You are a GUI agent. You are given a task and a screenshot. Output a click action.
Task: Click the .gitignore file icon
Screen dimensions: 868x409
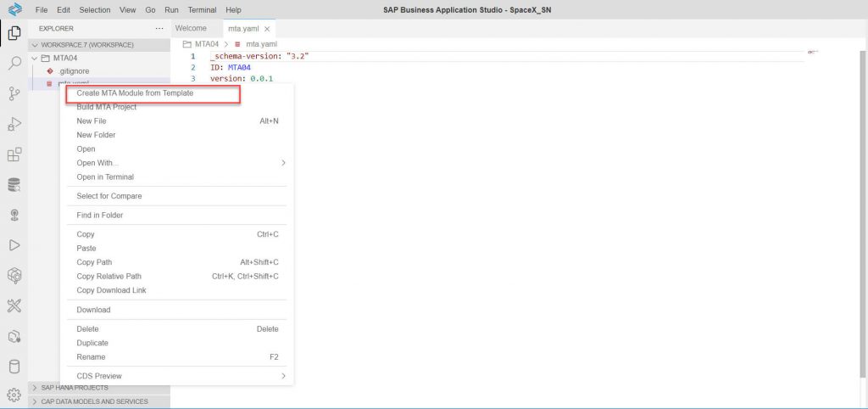(49, 71)
